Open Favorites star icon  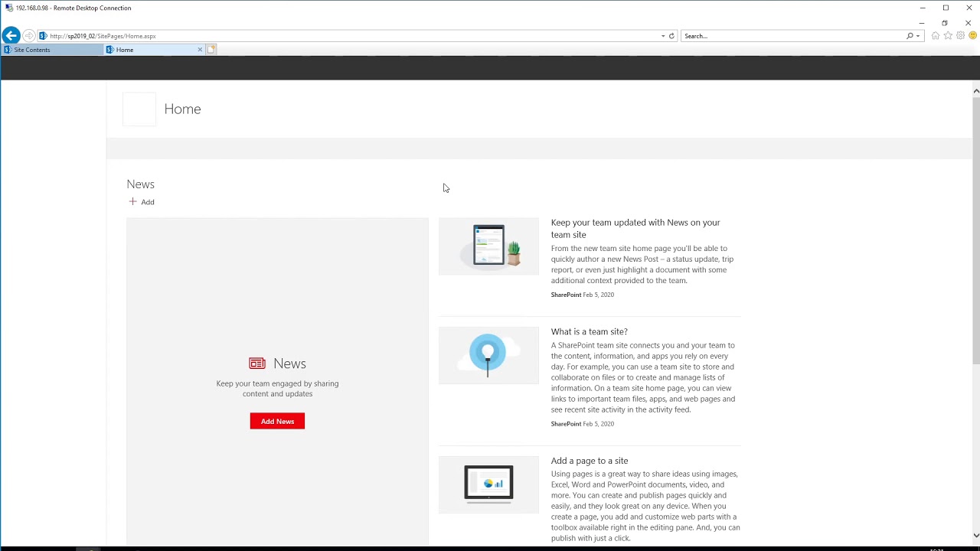948,36
